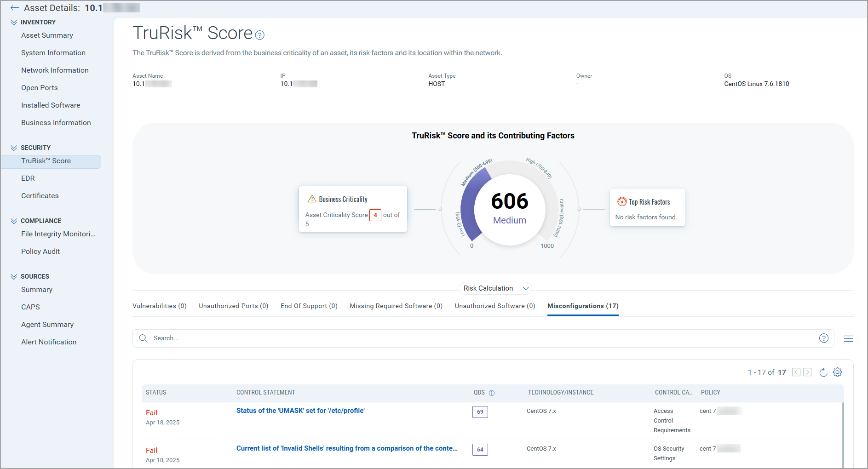Open table settings gear icon
This screenshot has width=868, height=469.
(838, 372)
